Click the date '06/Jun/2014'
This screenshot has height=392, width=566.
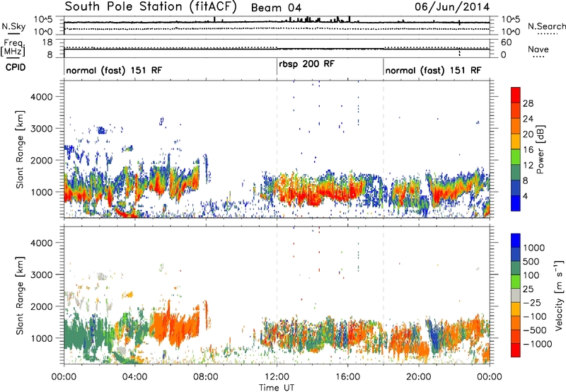452,7
